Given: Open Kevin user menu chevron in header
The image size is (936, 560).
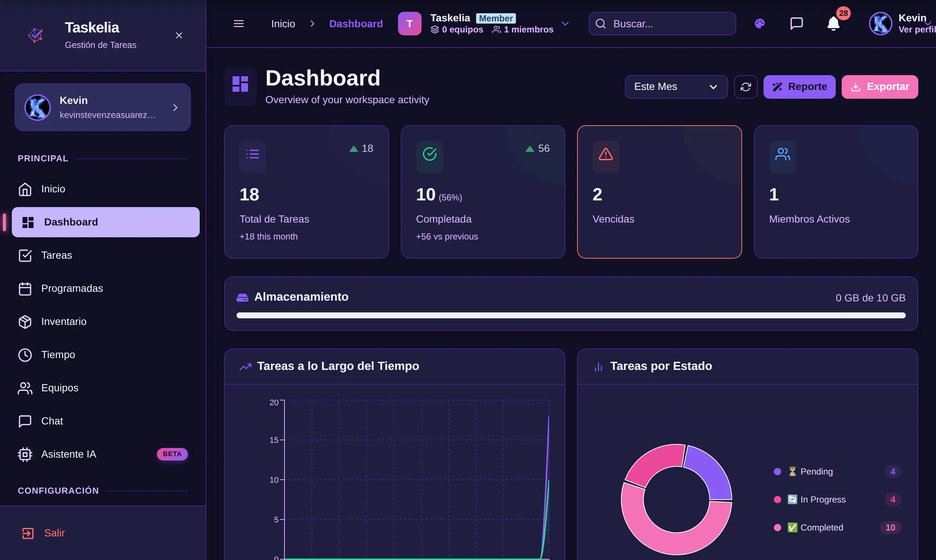Looking at the screenshot, I should click(928, 24).
